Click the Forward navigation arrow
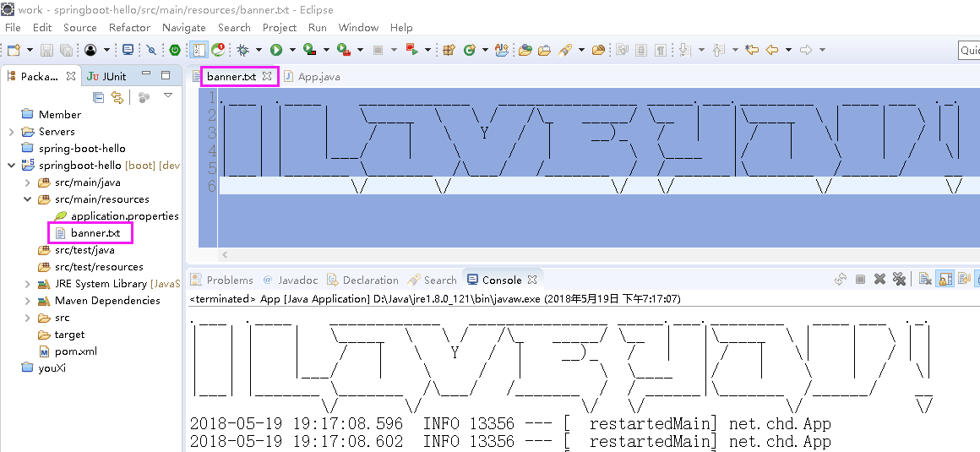Screen dimensions: 980x452 coord(806,49)
